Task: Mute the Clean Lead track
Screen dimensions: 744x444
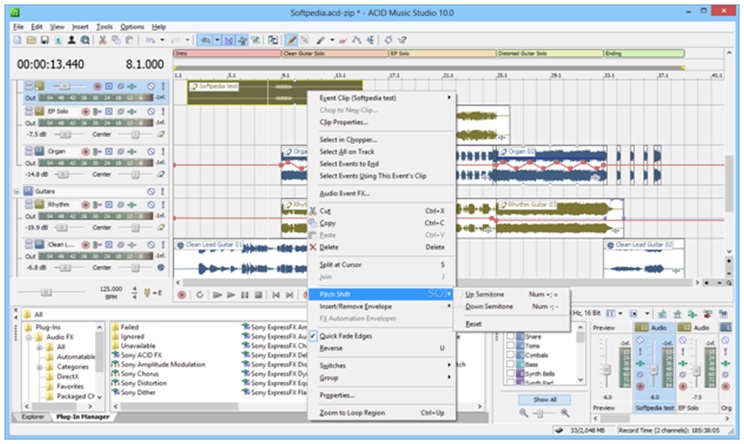Action: (151, 244)
